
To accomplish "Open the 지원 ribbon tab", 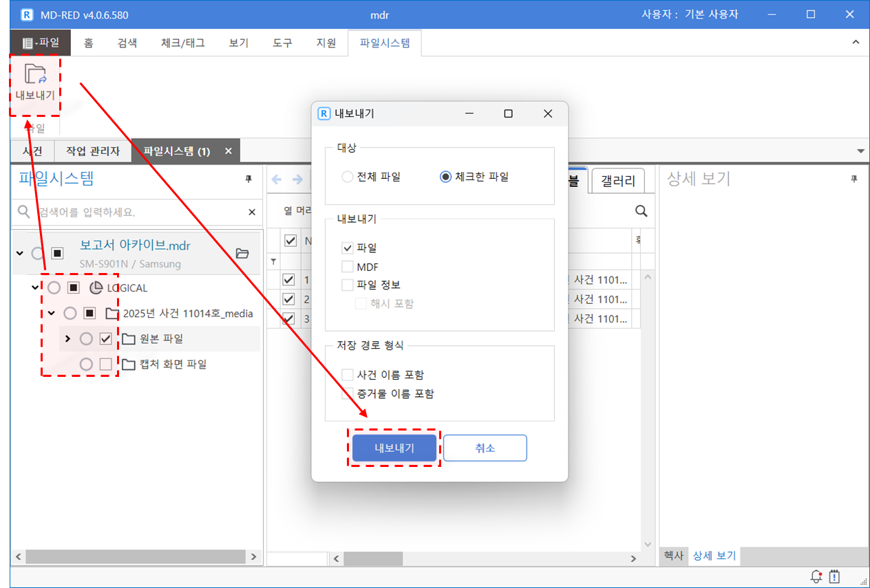I will tap(326, 43).
